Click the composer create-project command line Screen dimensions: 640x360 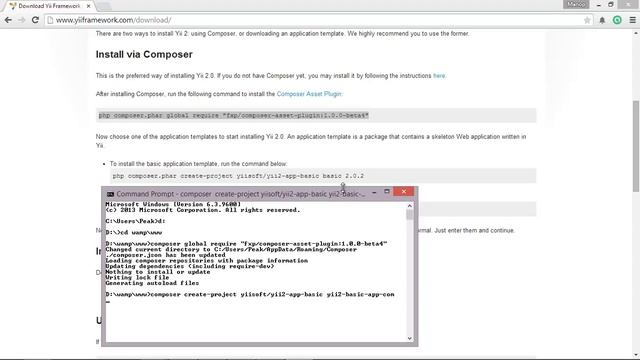(250, 294)
